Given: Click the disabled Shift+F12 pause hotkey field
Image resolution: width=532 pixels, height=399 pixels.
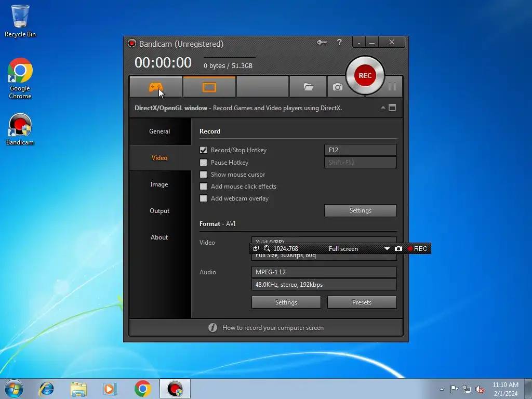Looking at the screenshot, I should tap(361, 163).
